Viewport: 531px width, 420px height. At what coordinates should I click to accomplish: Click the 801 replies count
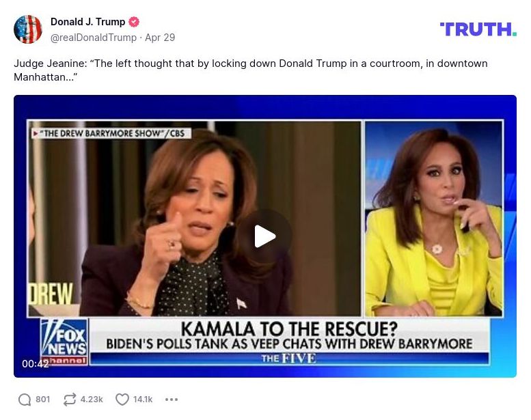click(x=42, y=400)
